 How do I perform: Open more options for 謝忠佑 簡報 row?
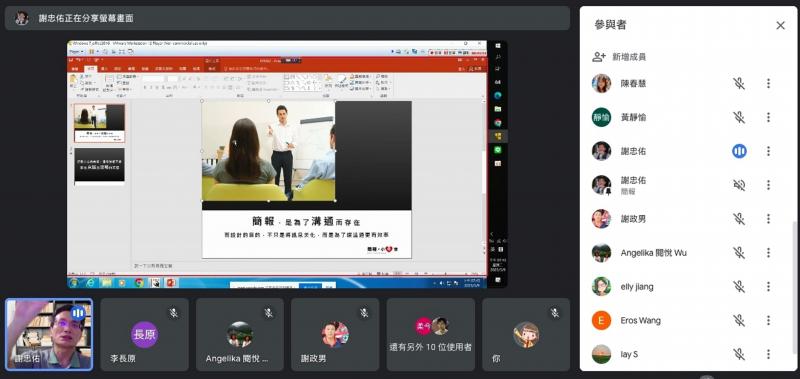tap(768, 185)
